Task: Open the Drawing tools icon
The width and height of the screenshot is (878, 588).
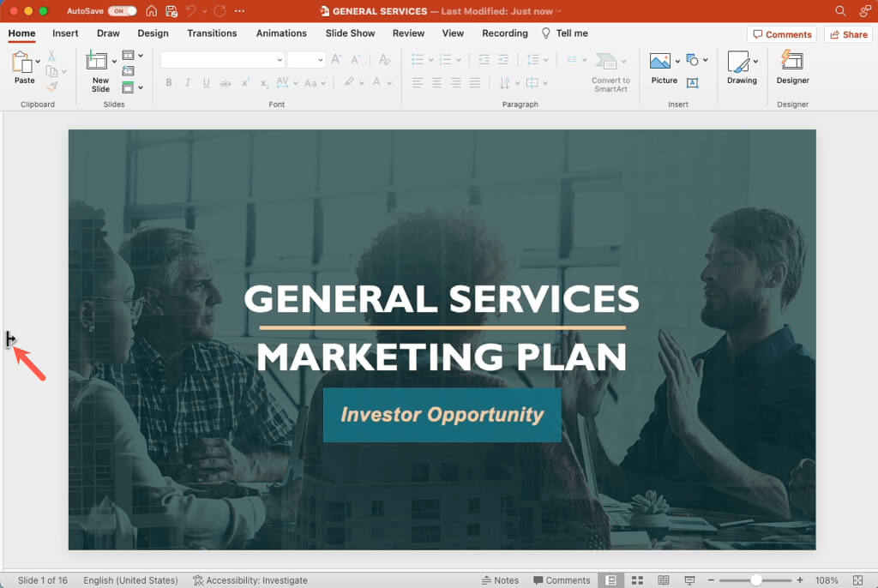Action: pyautogui.click(x=738, y=61)
